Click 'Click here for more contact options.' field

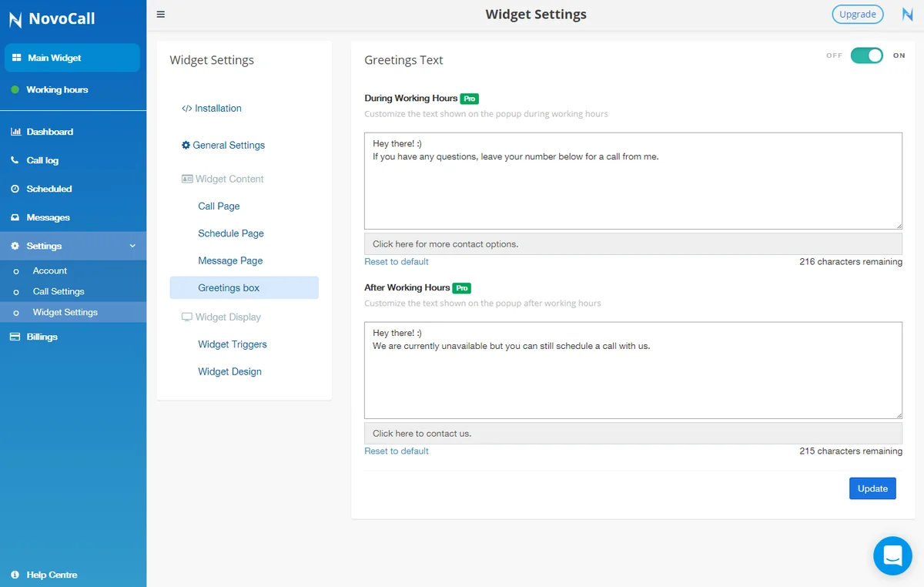coord(633,244)
